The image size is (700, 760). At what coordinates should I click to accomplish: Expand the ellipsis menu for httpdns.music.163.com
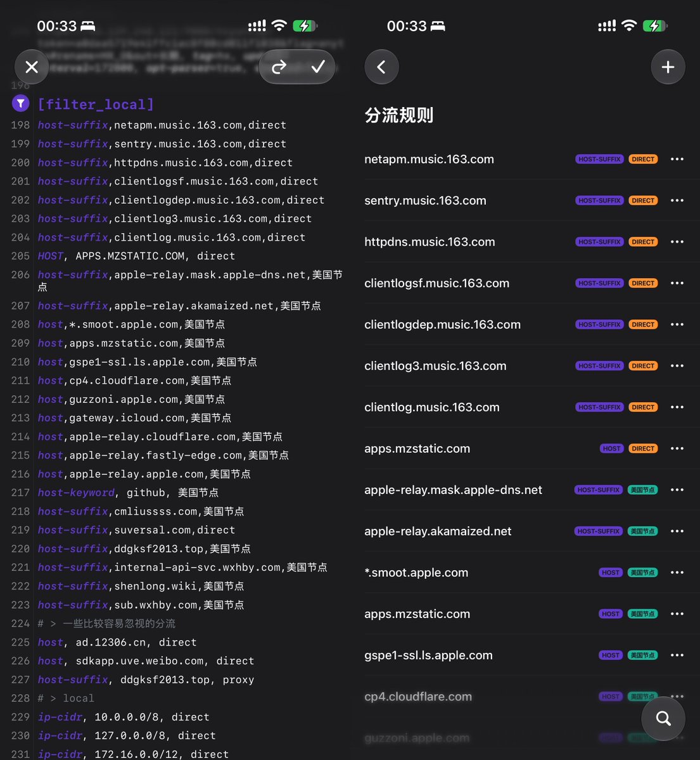tap(677, 242)
